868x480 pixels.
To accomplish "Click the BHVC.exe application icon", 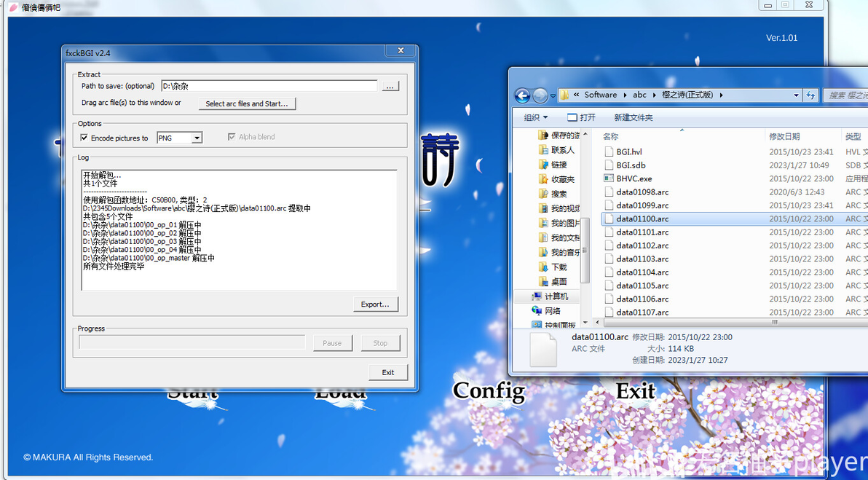I will 608,178.
